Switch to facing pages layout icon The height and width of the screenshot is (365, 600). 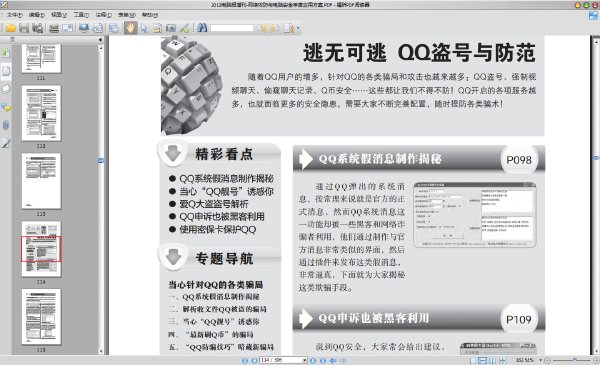click(x=492, y=360)
